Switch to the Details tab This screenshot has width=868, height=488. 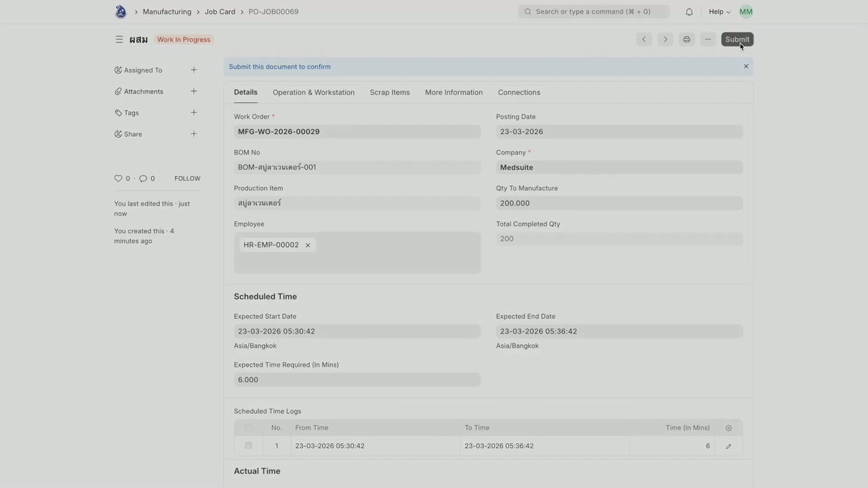(245, 92)
